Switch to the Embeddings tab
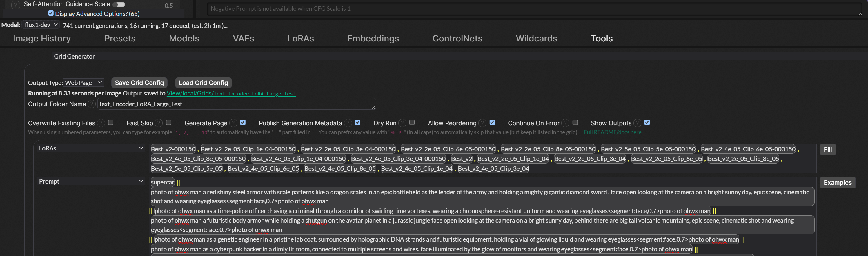 click(x=373, y=39)
